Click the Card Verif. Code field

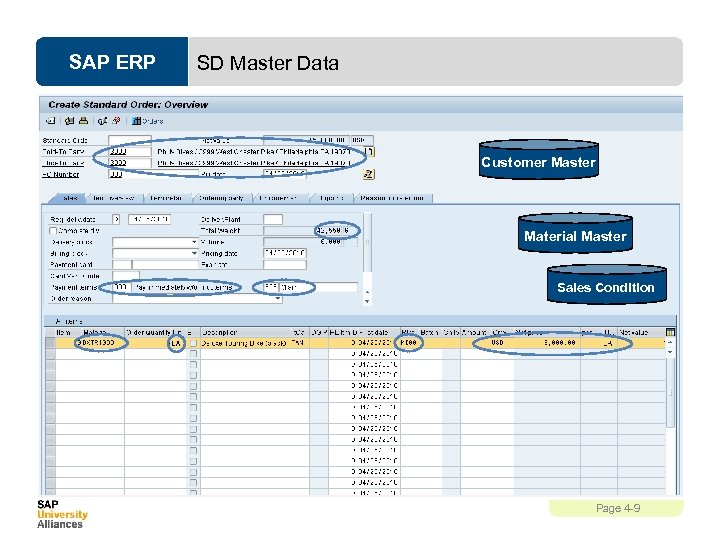126,276
